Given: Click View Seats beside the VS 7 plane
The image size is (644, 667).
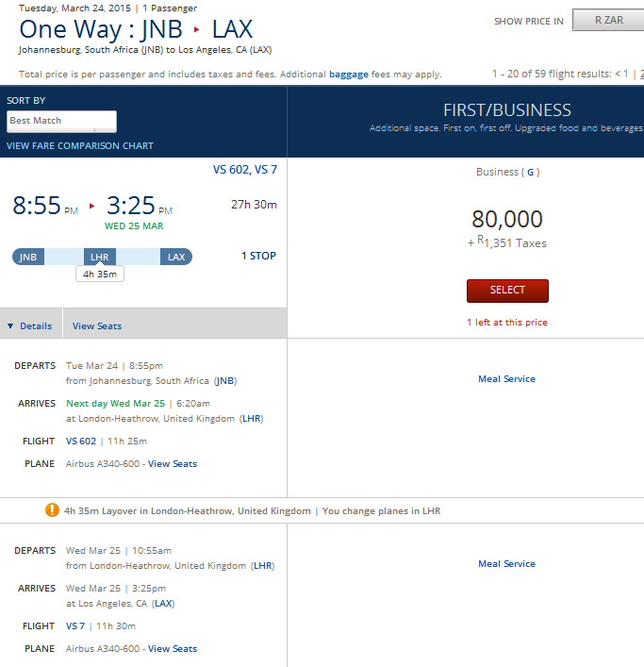Looking at the screenshot, I should [x=173, y=648].
